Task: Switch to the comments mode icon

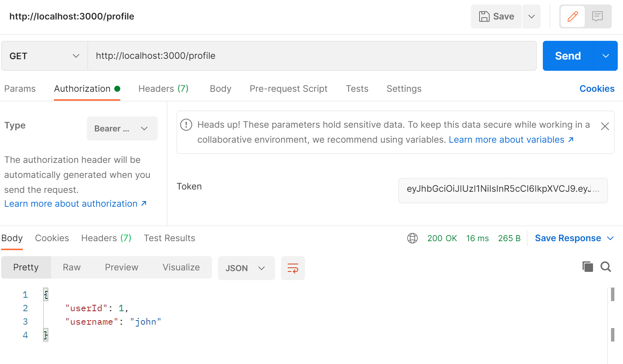Action: click(x=597, y=16)
